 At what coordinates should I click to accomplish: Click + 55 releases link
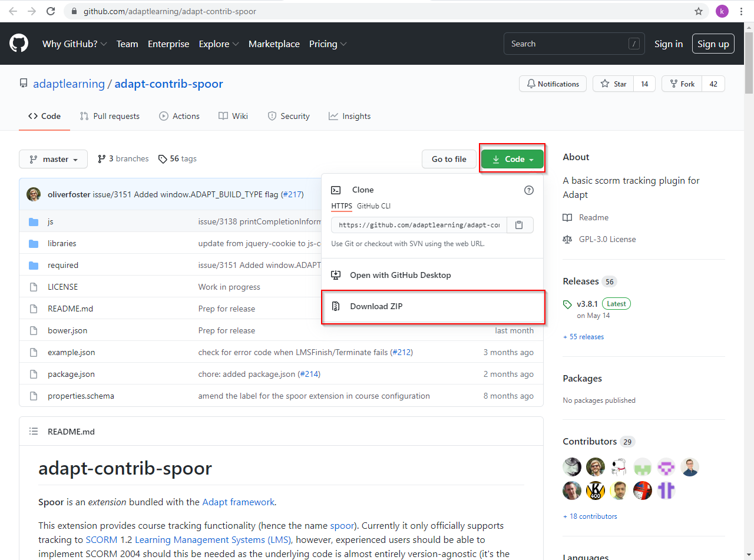pos(583,337)
